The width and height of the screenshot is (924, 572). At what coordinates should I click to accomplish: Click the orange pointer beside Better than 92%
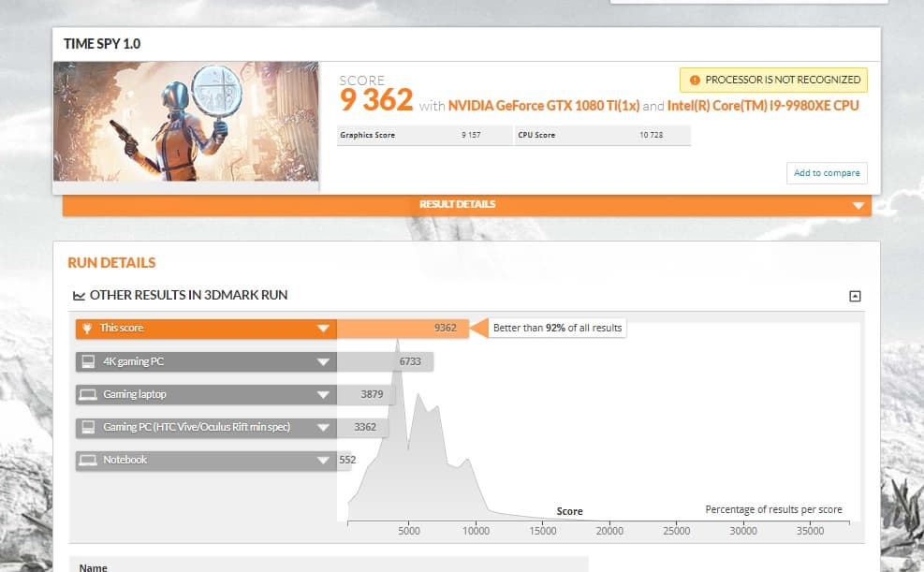tap(479, 329)
